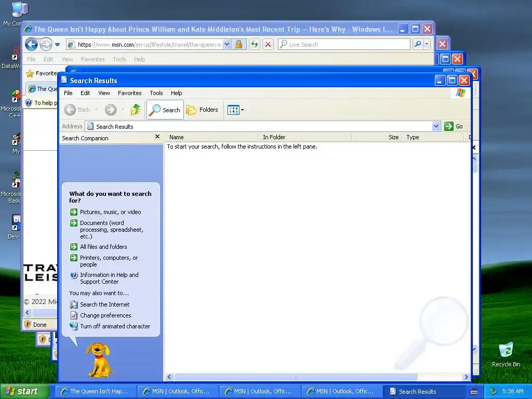This screenshot has height=399, width=532.
Task: Click the security lock icon in Internet Explorer
Action: pyautogui.click(x=239, y=45)
